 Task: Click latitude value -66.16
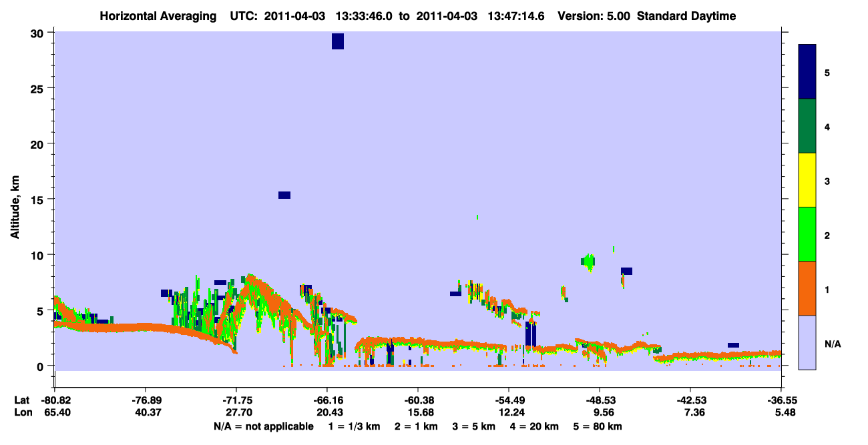pos(327,400)
